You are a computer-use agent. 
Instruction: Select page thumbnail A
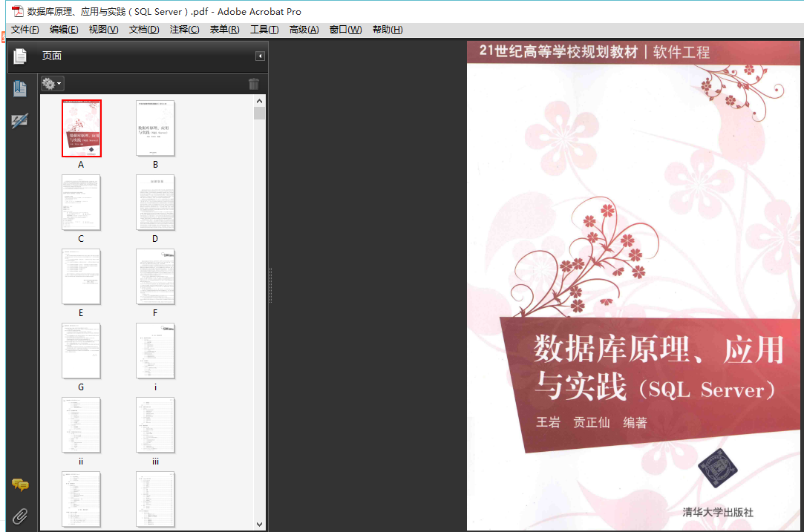pyautogui.click(x=82, y=128)
